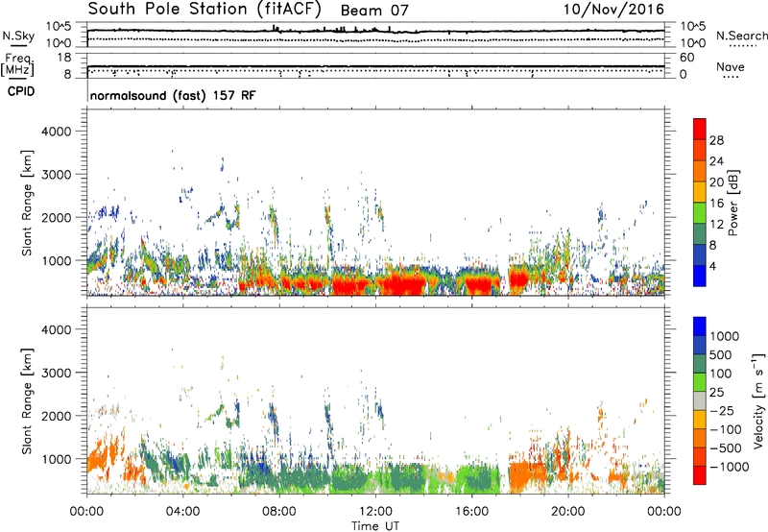Image resolution: width=768 pixels, height=532 pixels.
Task: Click the red top of the power colorbar
Action: pyautogui.click(x=700, y=129)
